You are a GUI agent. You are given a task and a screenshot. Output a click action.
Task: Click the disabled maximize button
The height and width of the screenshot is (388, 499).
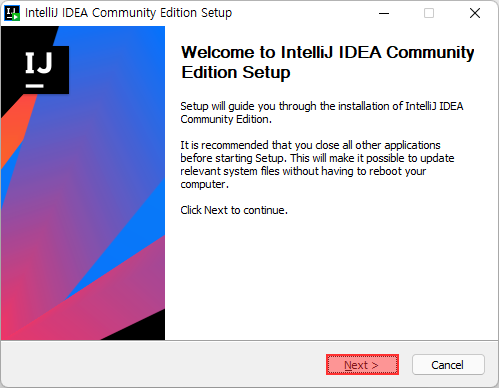(429, 13)
